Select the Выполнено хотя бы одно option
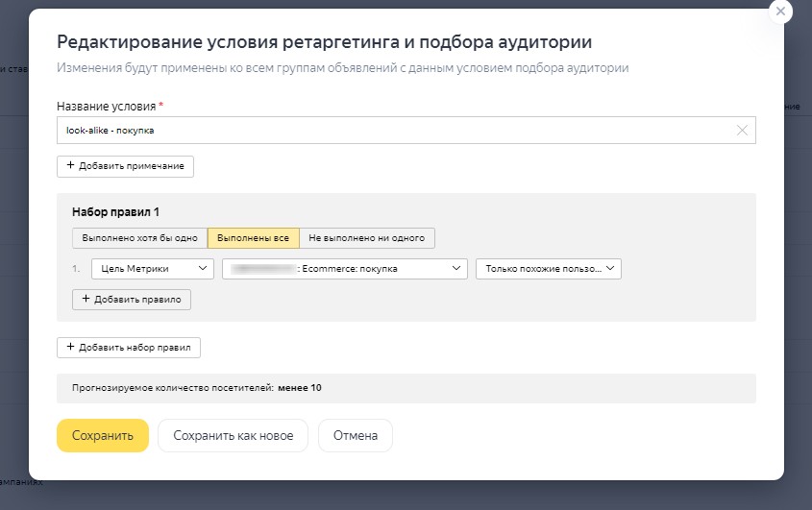812x510 pixels. pyautogui.click(x=139, y=238)
